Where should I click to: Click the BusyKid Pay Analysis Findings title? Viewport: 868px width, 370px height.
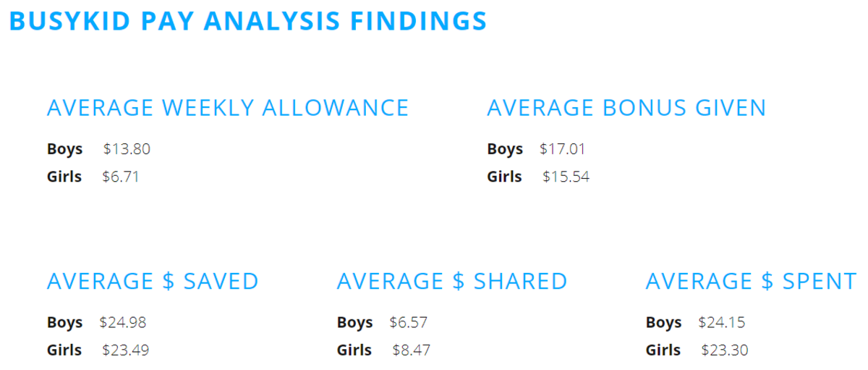[x=248, y=20]
